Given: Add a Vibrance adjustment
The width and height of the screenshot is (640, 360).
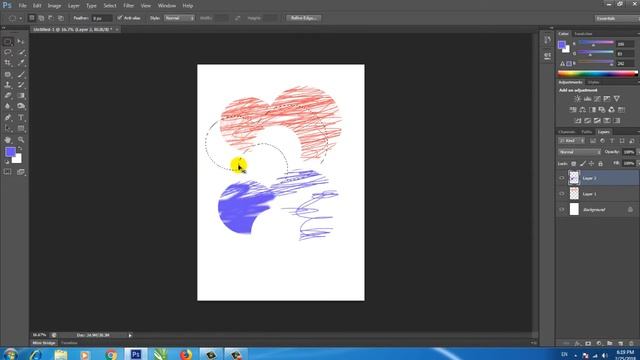Looking at the screenshot, I should 617,99.
